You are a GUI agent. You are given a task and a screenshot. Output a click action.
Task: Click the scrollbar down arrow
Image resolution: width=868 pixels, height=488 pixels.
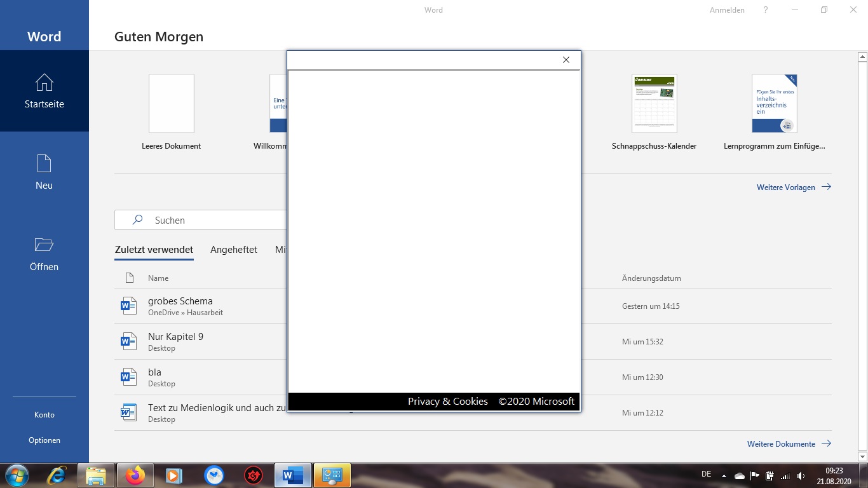[862, 456]
